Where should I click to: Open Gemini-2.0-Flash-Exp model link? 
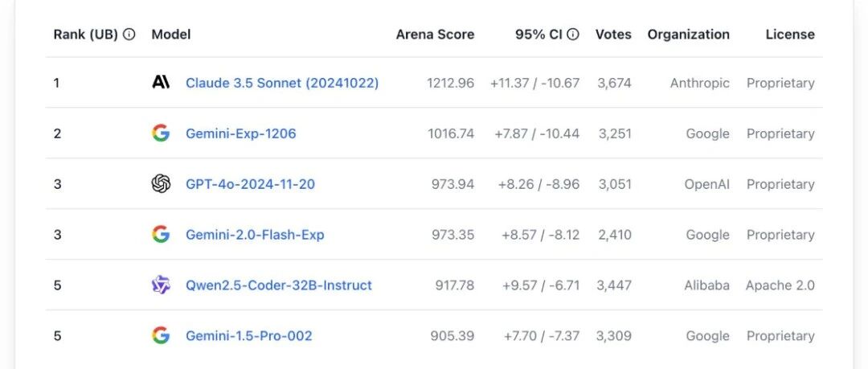[255, 235]
